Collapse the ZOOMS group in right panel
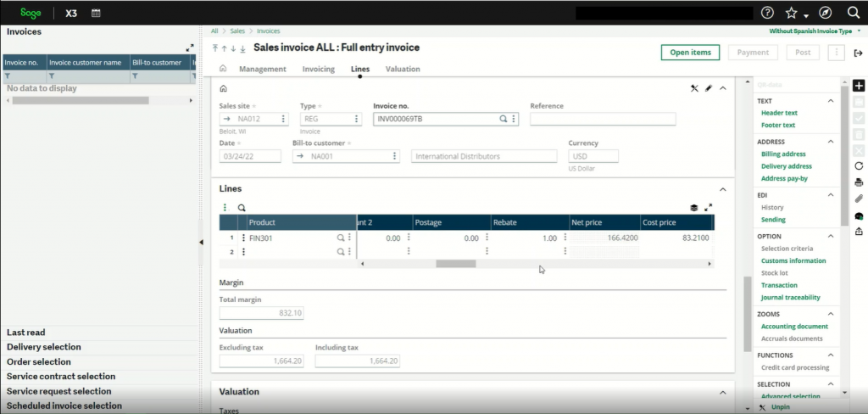Viewport: 868px width, 414px height. [x=831, y=314]
